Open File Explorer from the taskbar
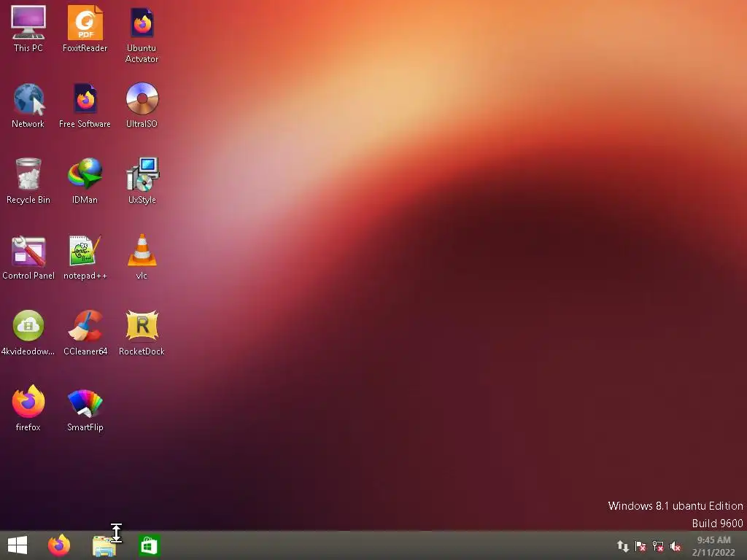 104,545
